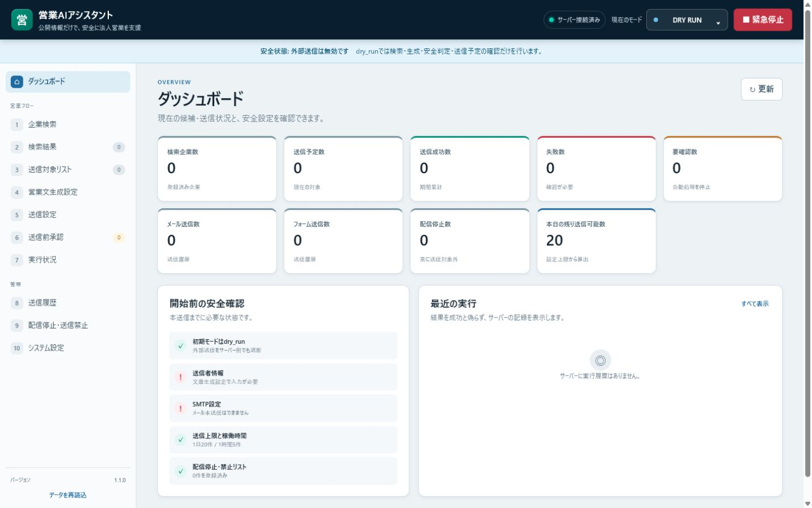Click the version number 1.1.0
812x508 pixels.
[120, 480]
